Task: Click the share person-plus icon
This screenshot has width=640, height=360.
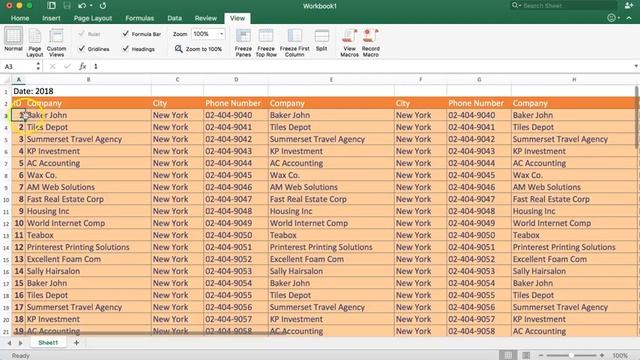Action: (629, 5)
